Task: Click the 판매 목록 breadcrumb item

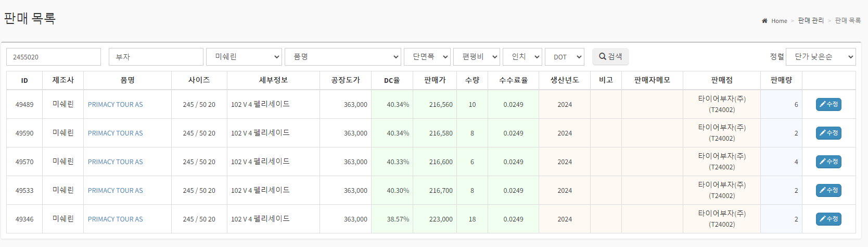Action: click(848, 21)
